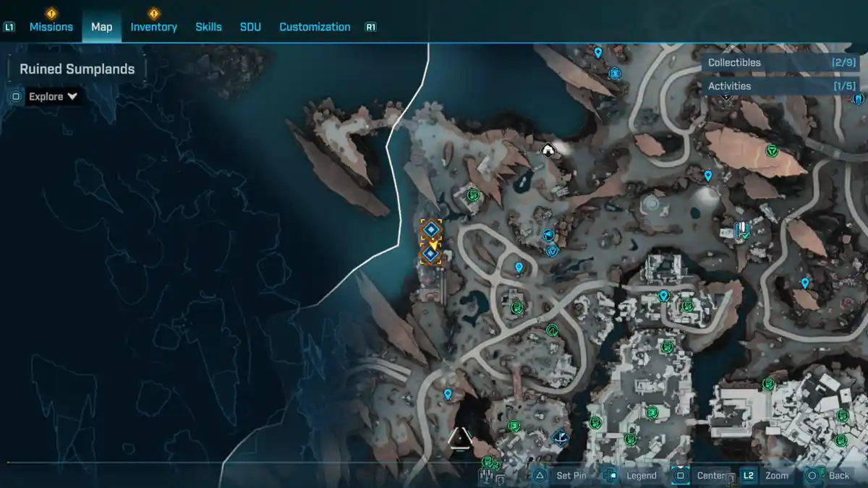The width and height of the screenshot is (868, 488).
Task: Click the Ruined Sumplands region label
Action: (x=77, y=69)
